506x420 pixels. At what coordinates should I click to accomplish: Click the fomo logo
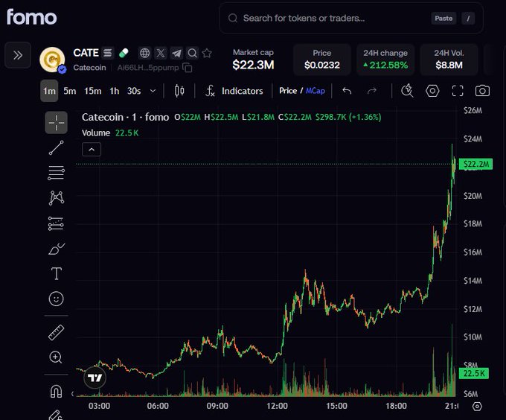pyautogui.click(x=31, y=17)
